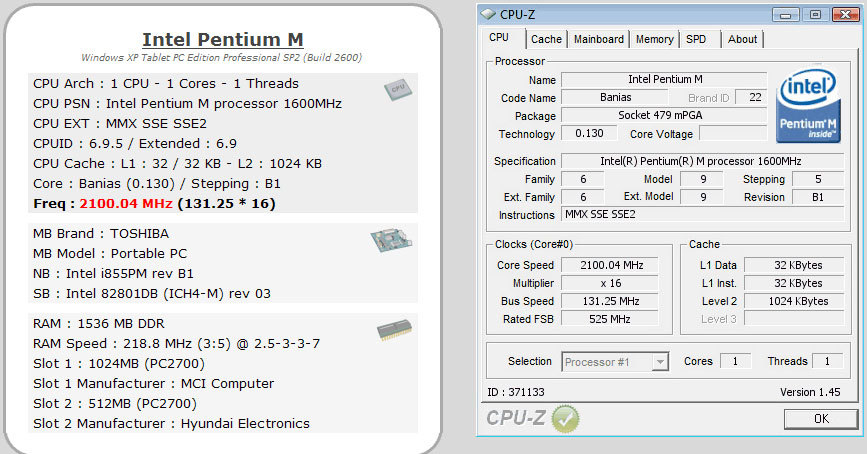Open the About tab
This screenshot has height=454, width=867.
742,39
